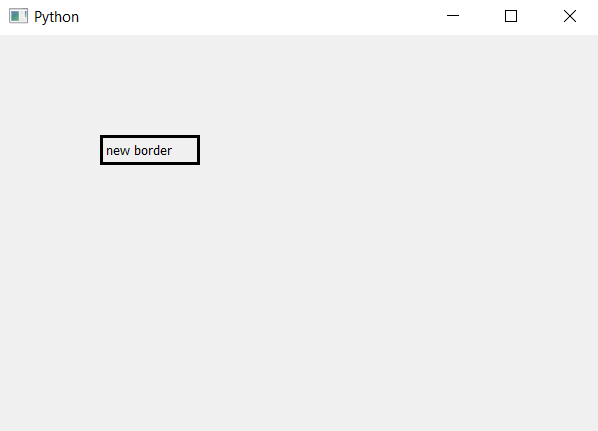Click the word "new" in the bordered label

click(118, 151)
